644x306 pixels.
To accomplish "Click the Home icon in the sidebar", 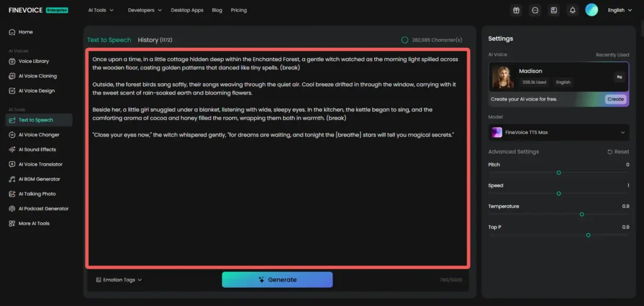I will (12, 32).
